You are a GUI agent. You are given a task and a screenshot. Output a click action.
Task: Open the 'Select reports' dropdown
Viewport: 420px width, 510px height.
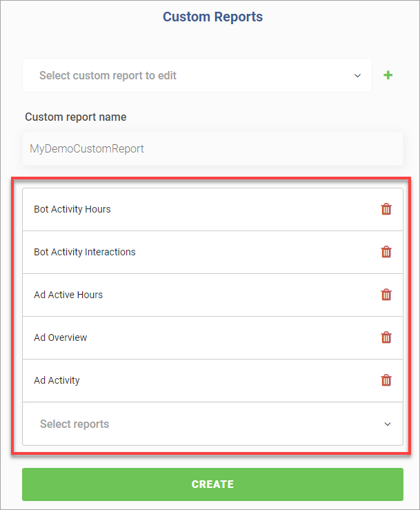tap(212, 424)
